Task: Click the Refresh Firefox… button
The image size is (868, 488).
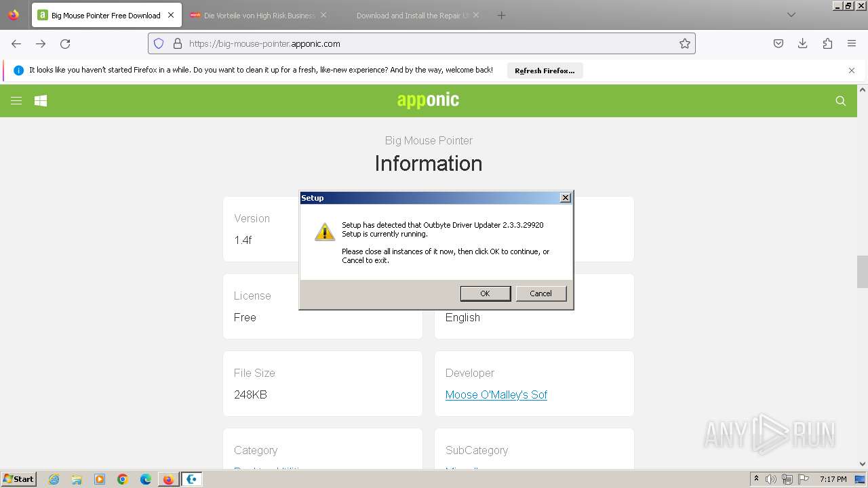Action: 545,70
